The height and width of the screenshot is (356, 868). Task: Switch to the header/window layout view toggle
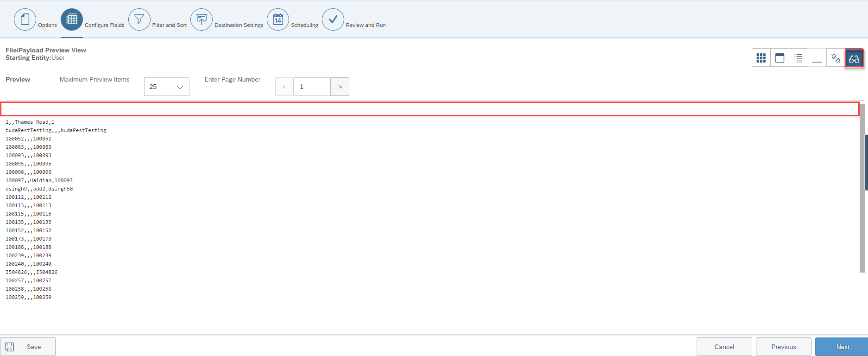[780, 58]
